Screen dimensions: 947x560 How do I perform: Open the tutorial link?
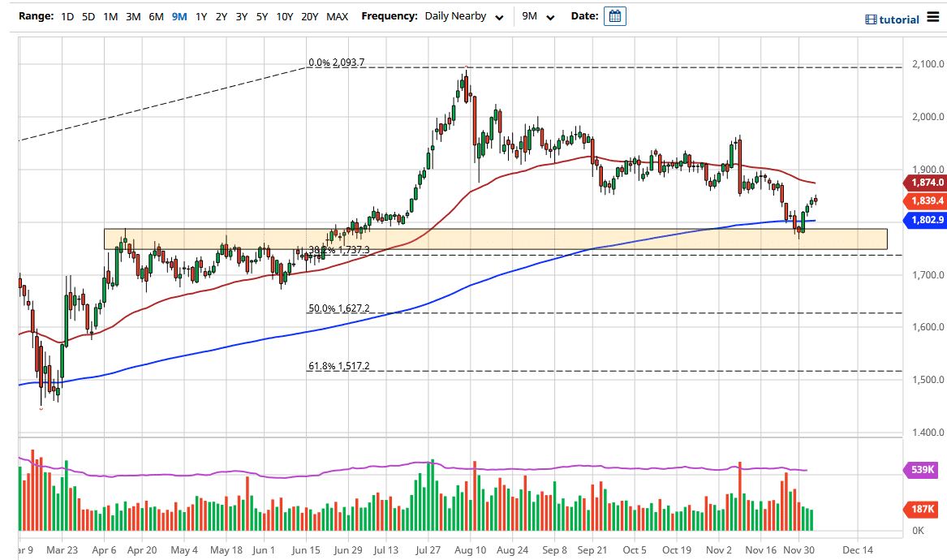click(898, 19)
